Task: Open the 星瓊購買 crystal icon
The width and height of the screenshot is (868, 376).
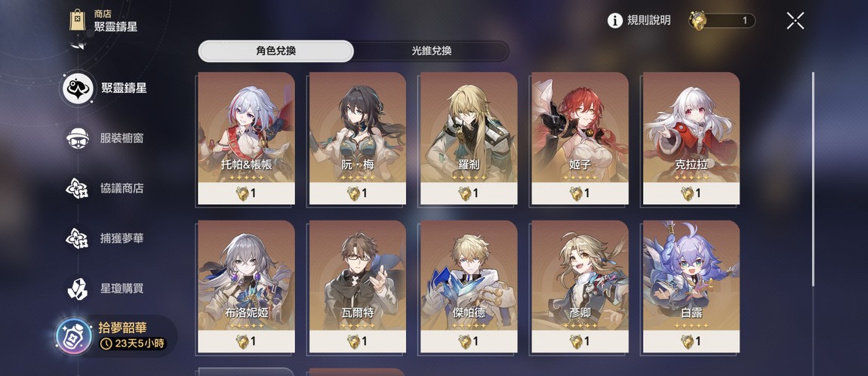Action: [78, 288]
